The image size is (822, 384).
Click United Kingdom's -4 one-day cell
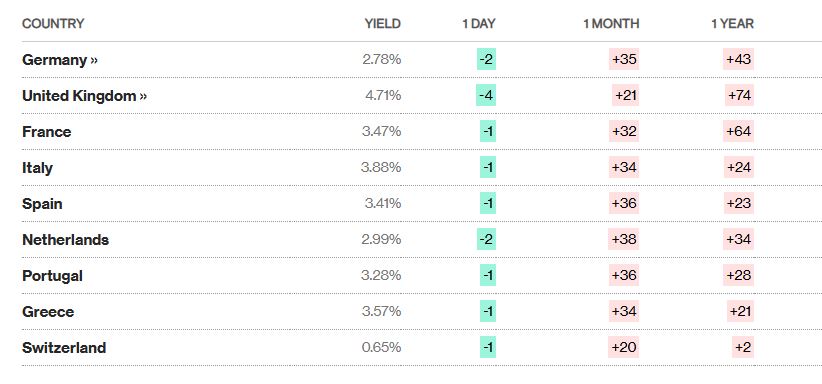(x=486, y=95)
